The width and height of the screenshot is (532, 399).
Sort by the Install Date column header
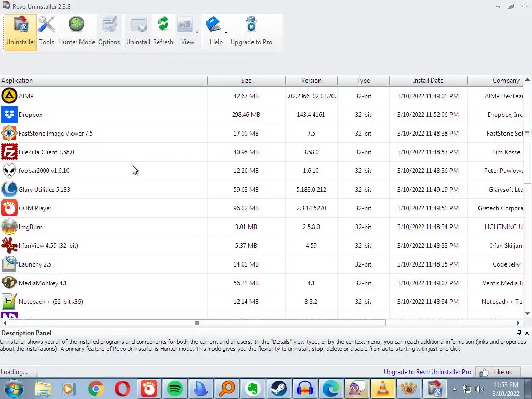428,81
